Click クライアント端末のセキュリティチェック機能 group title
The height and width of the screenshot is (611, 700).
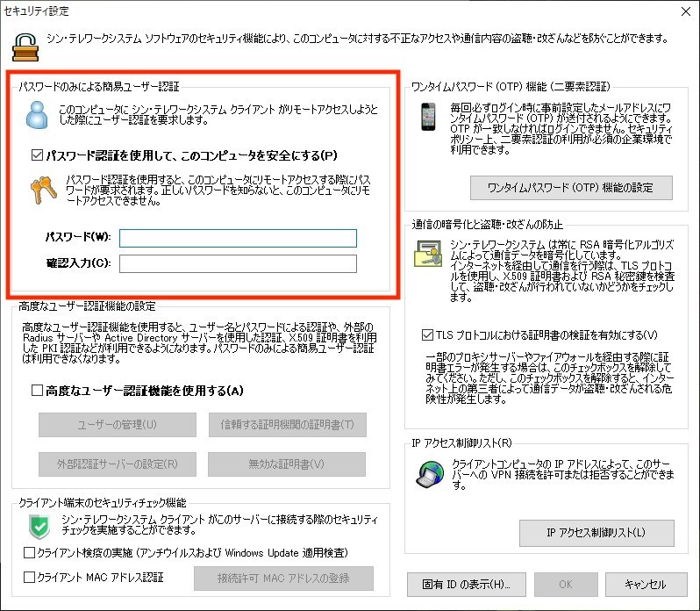(x=103, y=503)
